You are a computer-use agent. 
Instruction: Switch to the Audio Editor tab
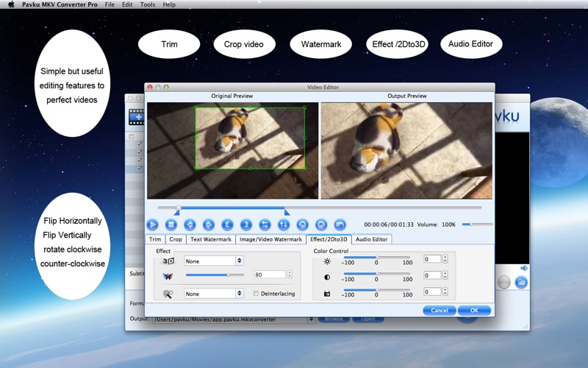point(371,239)
